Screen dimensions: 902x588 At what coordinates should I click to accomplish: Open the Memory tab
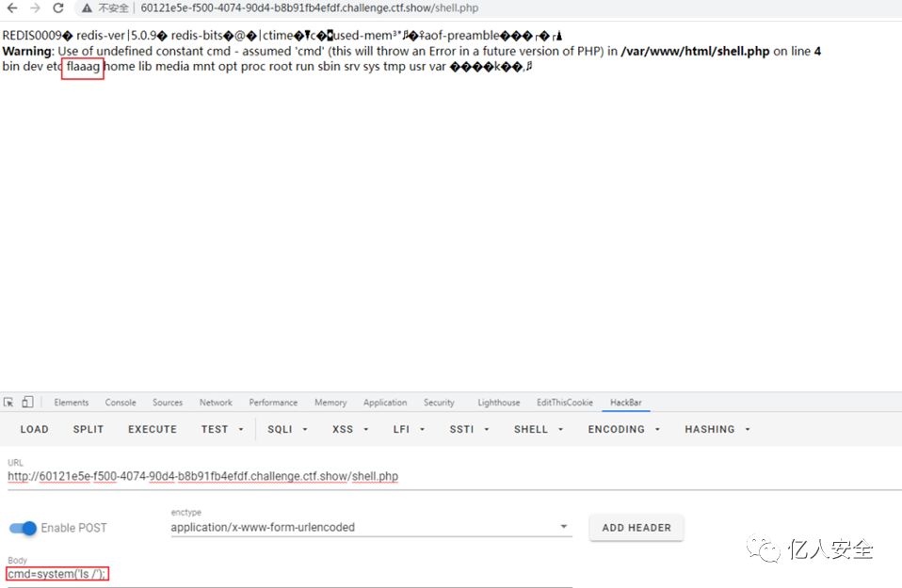point(330,403)
